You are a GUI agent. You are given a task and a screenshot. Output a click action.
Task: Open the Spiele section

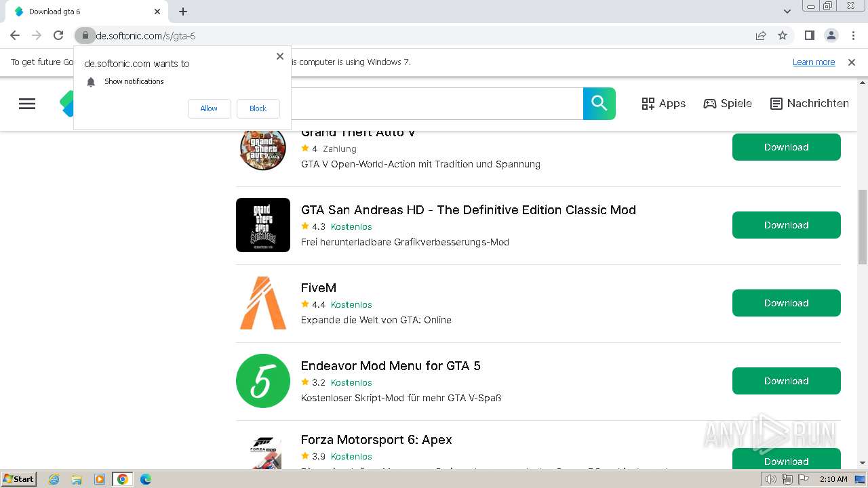(728, 104)
